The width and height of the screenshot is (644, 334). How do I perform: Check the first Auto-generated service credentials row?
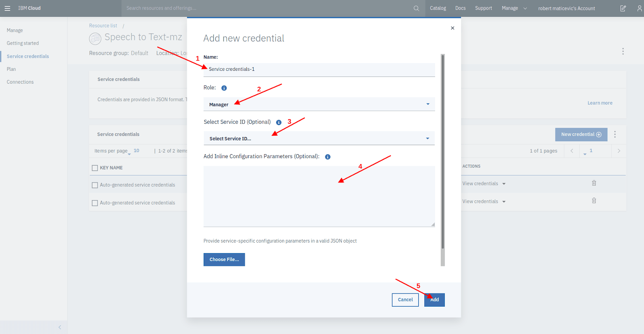pos(95,185)
